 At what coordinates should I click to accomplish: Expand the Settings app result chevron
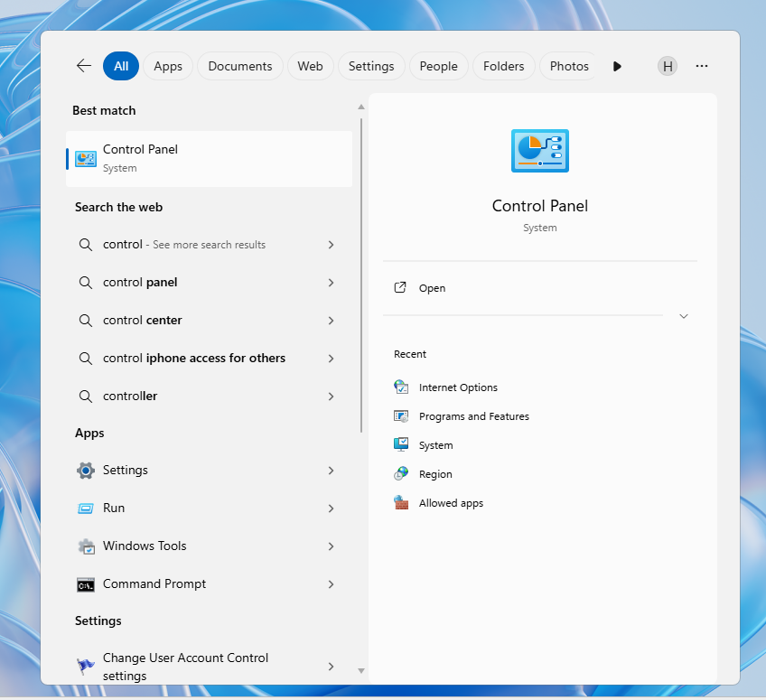pyautogui.click(x=331, y=471)
